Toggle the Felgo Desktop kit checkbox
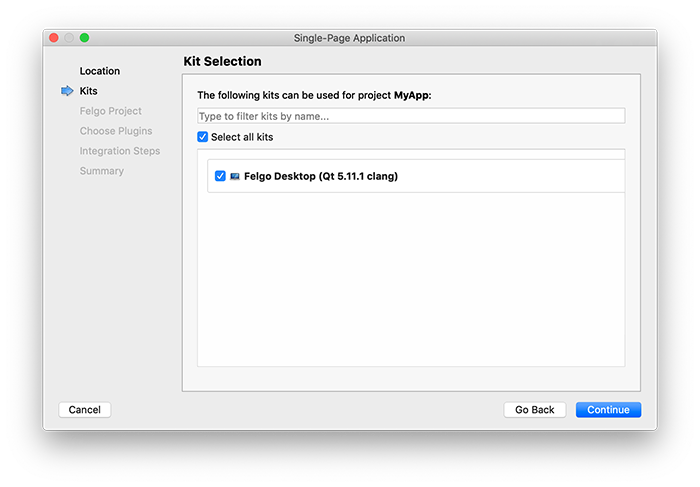700x487 pixels. tap(220, 176)
